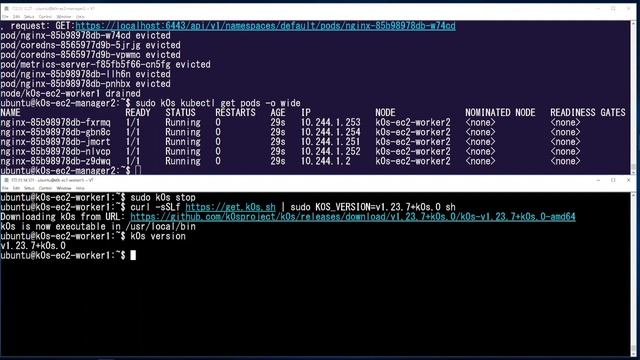
Task: Click the 'v1.23.7+k0s.0' version output line
Action: point(33,246)
